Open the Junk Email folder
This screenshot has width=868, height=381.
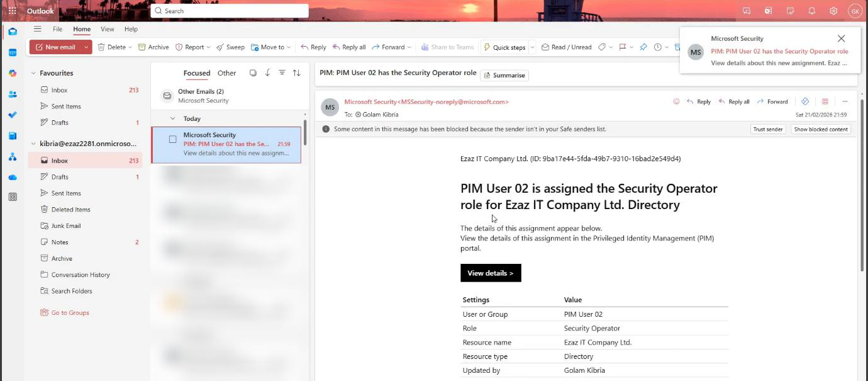coord(66,225)
